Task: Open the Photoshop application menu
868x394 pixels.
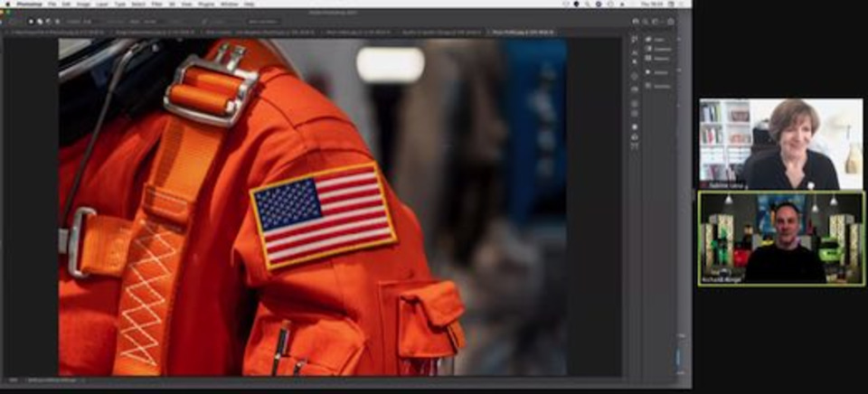Action: [x=29, y=4]
